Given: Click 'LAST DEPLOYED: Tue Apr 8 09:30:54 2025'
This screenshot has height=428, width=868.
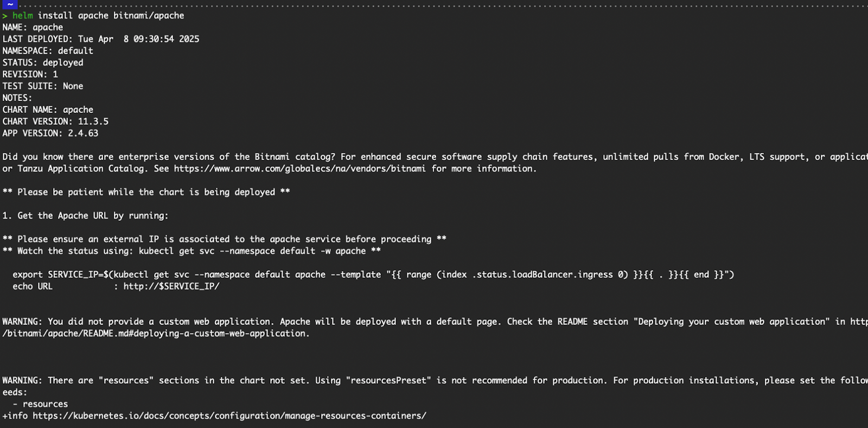Looking at the screenshot, I should click(101, 39).
